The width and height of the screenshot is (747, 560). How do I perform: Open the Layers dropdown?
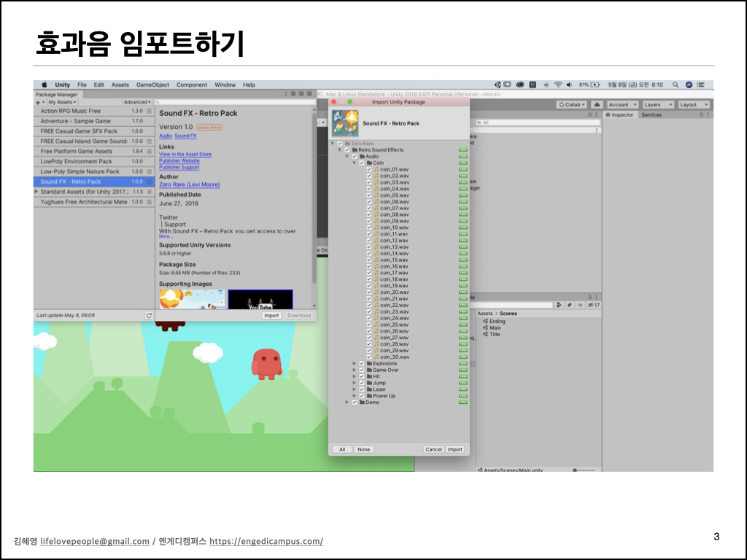(658, 105)
